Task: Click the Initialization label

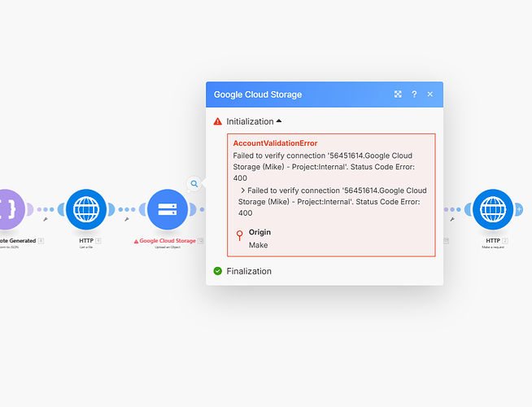Action: [x=250, y=121]
